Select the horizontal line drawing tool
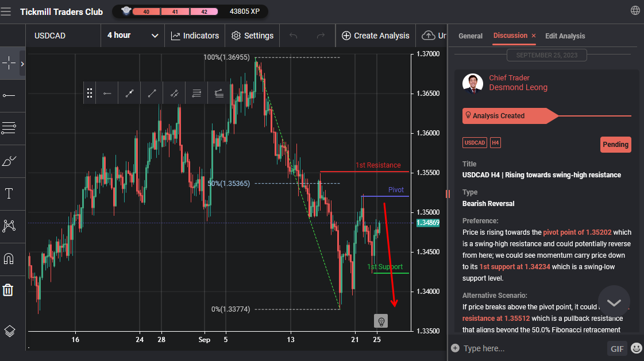This screenshot has height=361, width=644. 9,96
